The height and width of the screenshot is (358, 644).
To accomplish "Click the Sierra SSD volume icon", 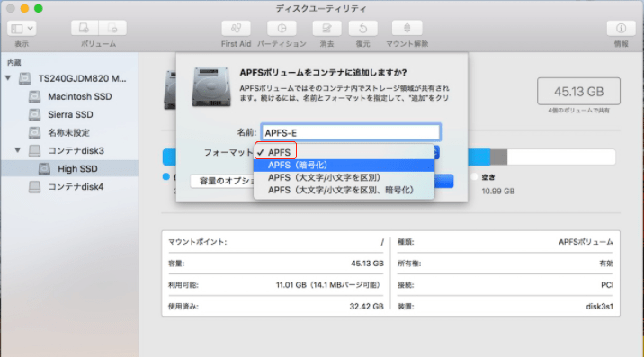I will click(34, 114).
